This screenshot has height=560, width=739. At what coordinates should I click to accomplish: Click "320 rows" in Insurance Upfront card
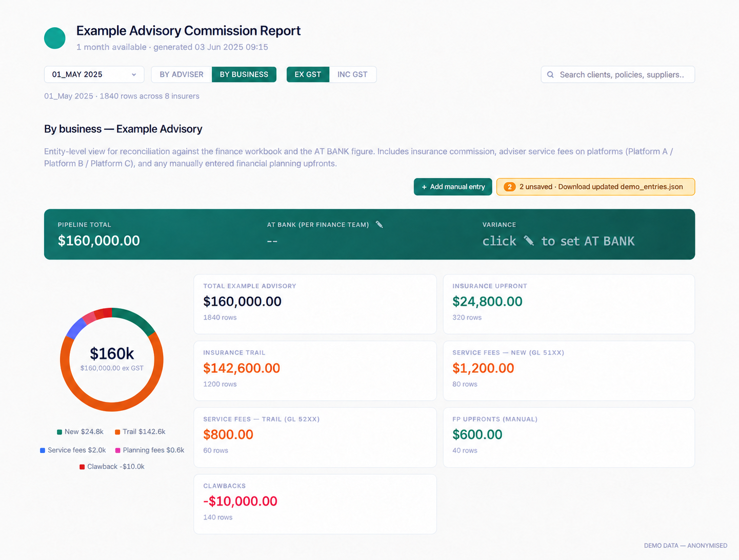(467, 317)
